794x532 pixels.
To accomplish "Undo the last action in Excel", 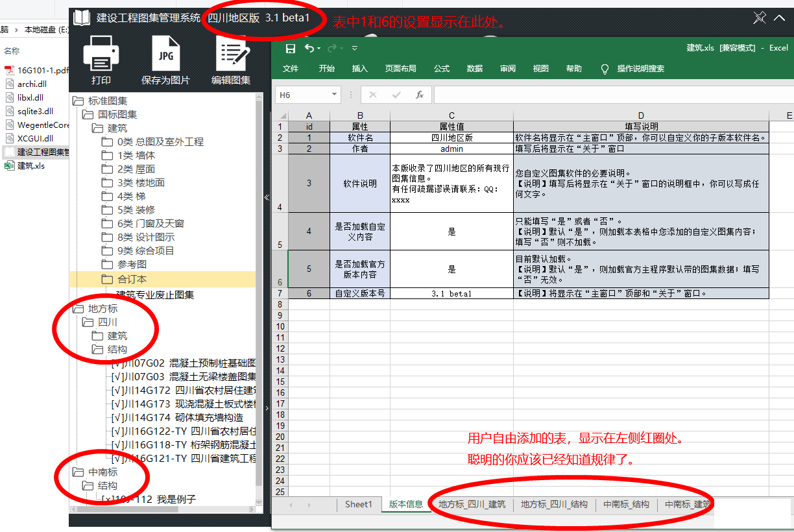I will point(309,49).
